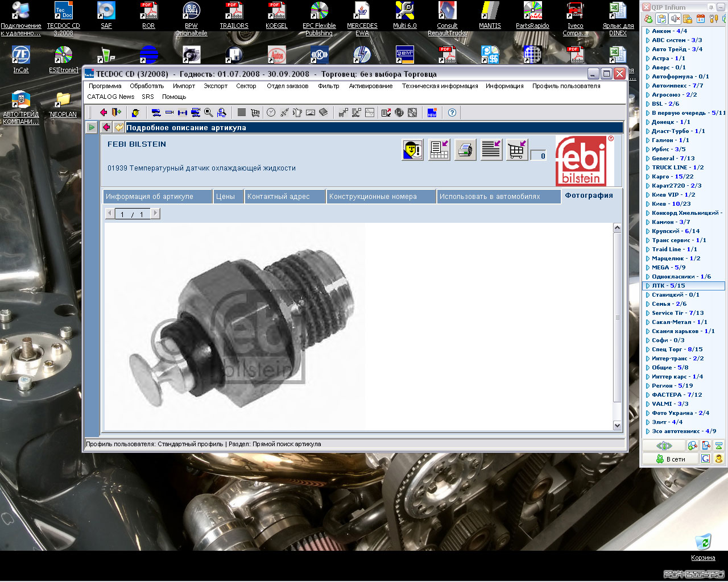The image size is (728, 582).
Task: Click the green play arrow beside the title bar
Action: pyautogui.click(x=92, y=127)
